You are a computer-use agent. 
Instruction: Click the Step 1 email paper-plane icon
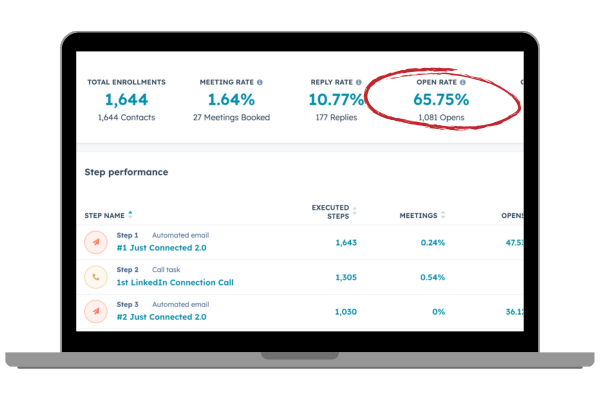(96, 242)
